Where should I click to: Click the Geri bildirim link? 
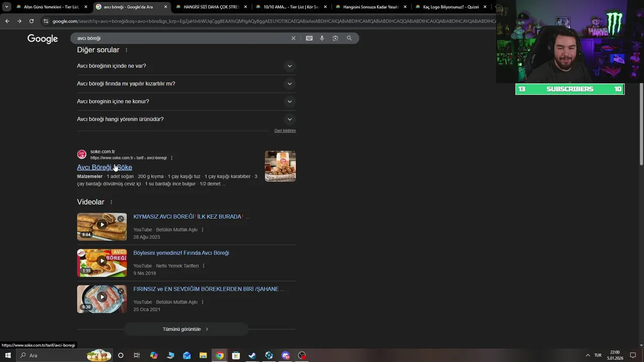click(285, 131)
